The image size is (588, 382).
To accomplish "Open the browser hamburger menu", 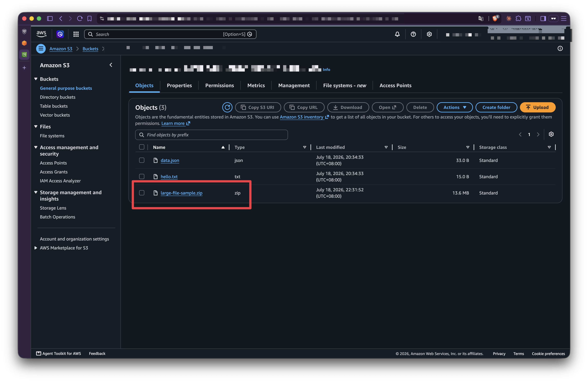I will (x=564, y=19).
